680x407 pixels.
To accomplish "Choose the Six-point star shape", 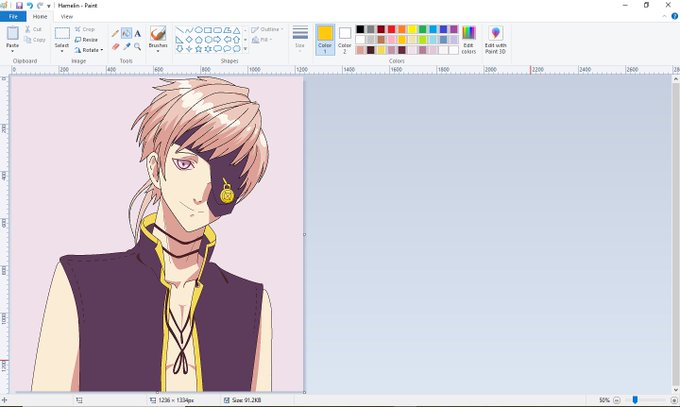I will coord(208,49).
